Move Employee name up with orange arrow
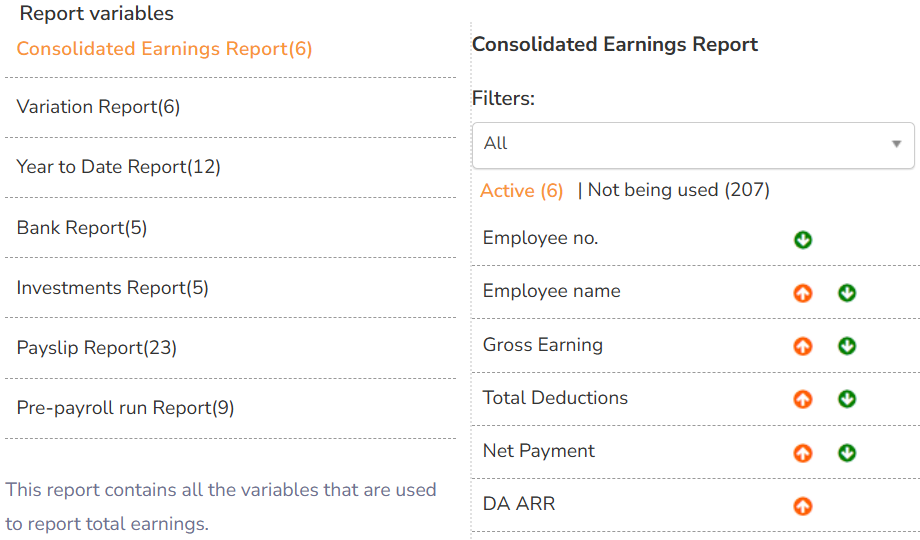The width and height of the screenshot is (920, 540). [x=802, y=293]
